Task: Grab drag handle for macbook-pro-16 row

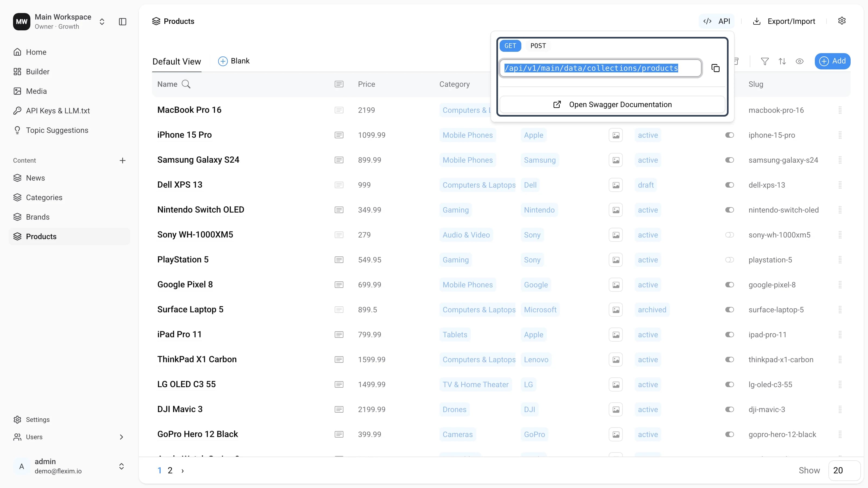Action: click(x=840, y=110)
